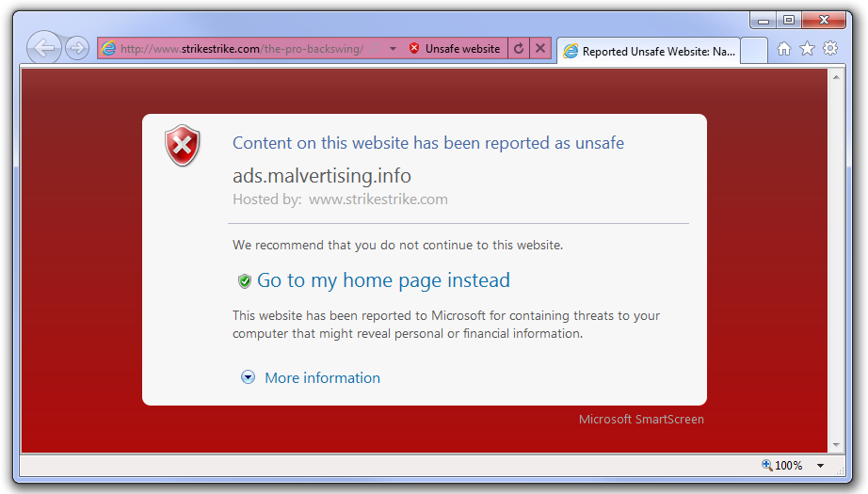Click the green shield beside home page link
This screenshot has width=868, height=494.
[244, 281]
